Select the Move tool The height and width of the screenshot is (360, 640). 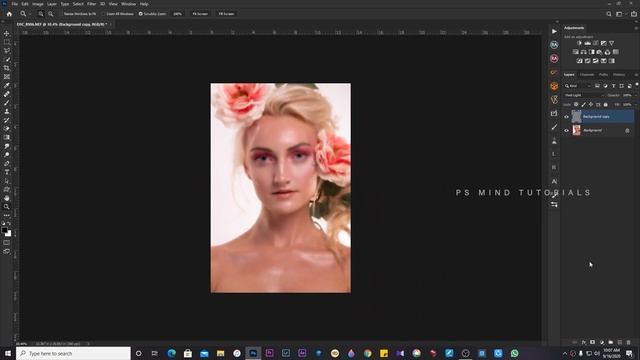pyautogui.click(x=7, y=33)
